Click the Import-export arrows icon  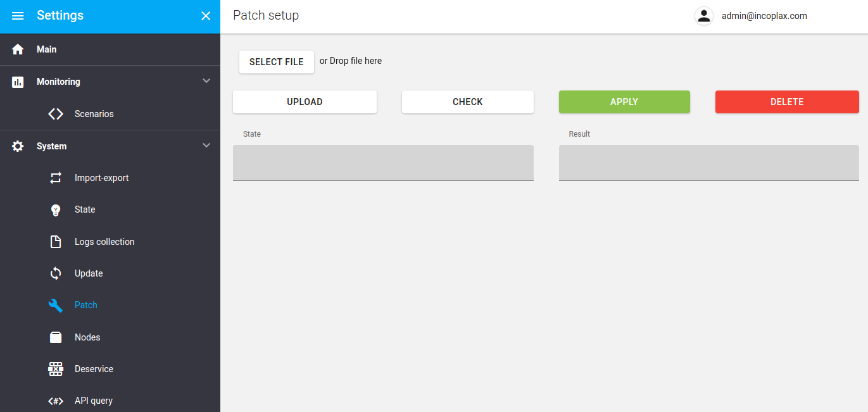(x=56, y=178)
